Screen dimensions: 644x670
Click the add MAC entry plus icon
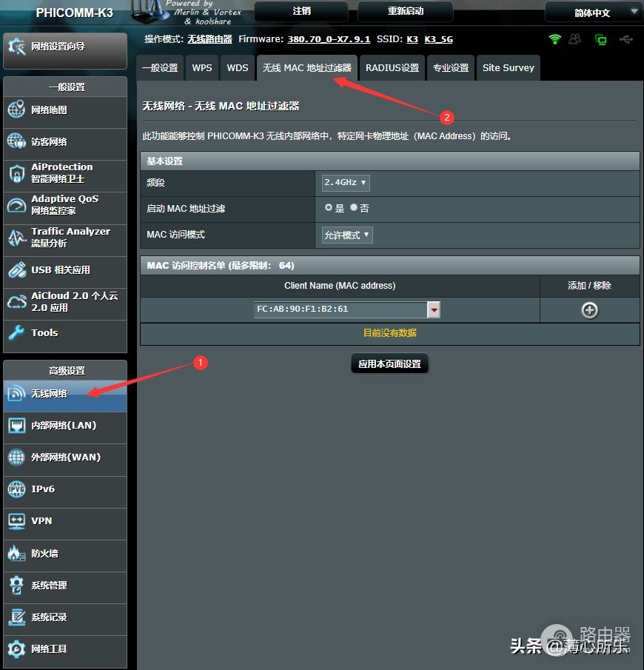tap(589, 310)
